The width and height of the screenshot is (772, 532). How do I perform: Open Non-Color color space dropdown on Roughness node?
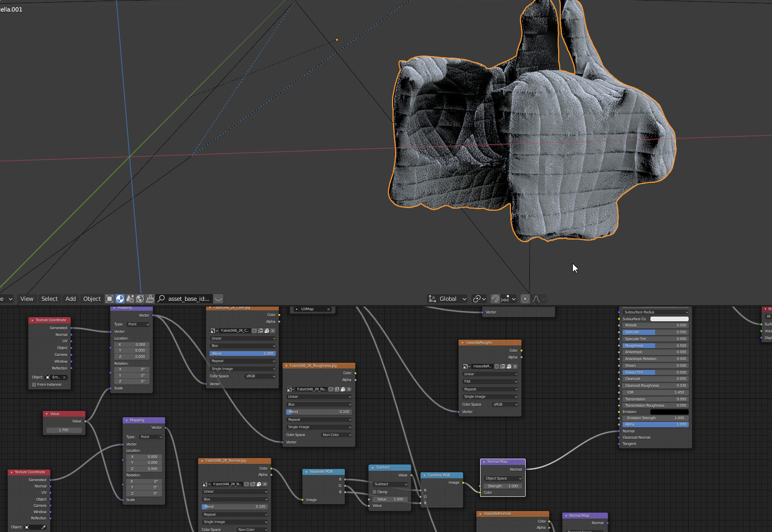(336, 435)
